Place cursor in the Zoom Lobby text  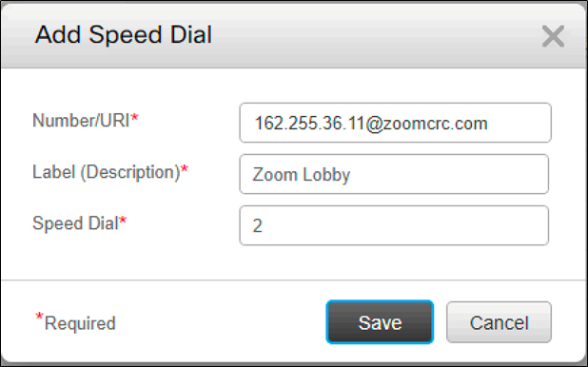301,175
